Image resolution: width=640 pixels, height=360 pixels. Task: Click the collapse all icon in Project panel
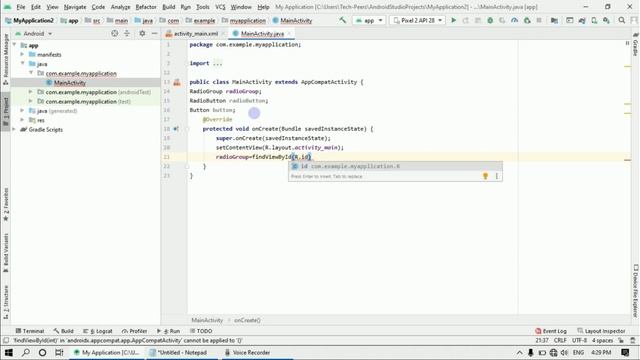[x=127, y=33]
